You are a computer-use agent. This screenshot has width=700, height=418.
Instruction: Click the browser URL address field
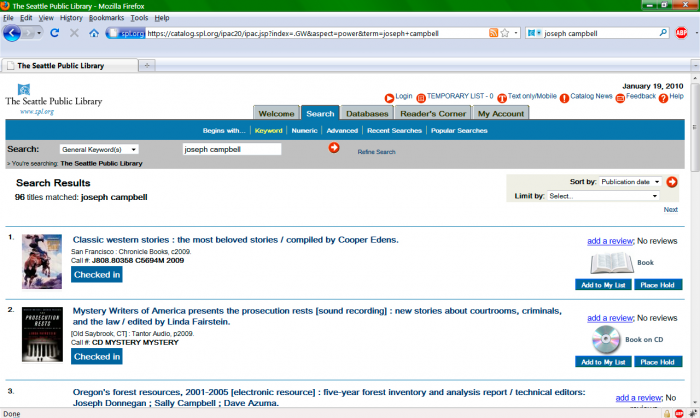tap(316, 33)
